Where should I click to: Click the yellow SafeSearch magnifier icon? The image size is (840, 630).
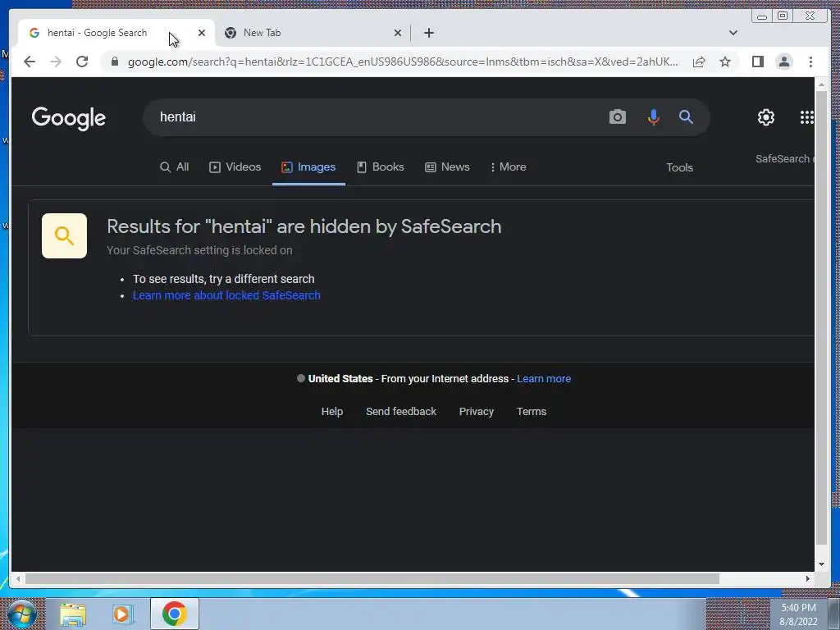coord(64,235)
